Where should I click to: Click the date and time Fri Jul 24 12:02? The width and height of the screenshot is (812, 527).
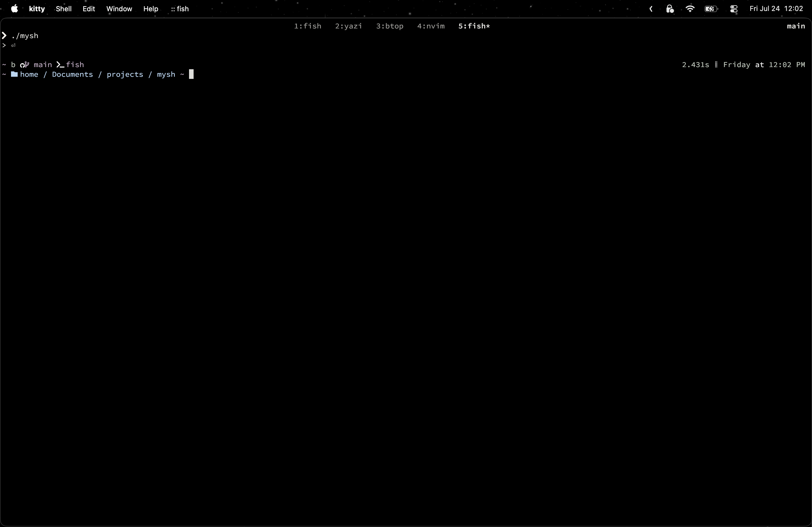[x=776, y=9]
